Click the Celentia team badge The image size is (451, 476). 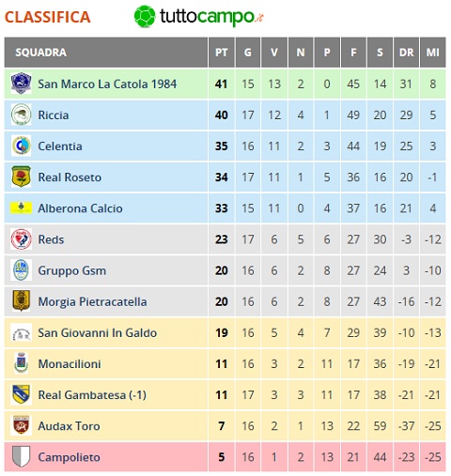[21, 146]
